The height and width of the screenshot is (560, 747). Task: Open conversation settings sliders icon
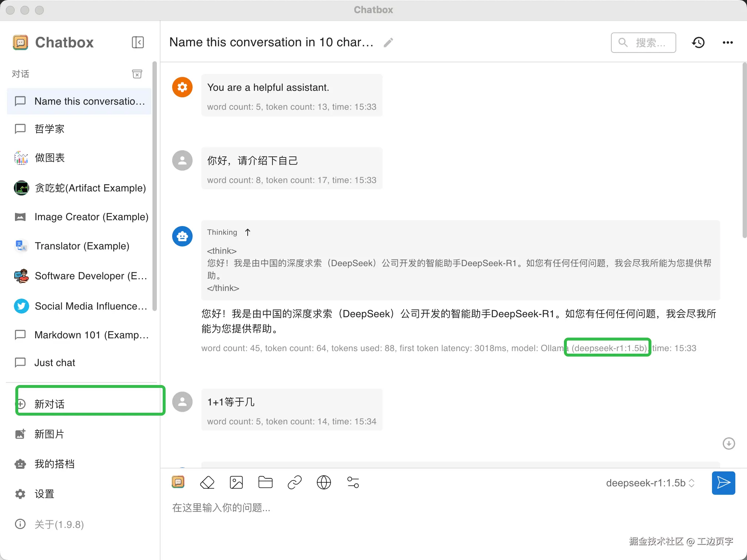coord(353,482)
